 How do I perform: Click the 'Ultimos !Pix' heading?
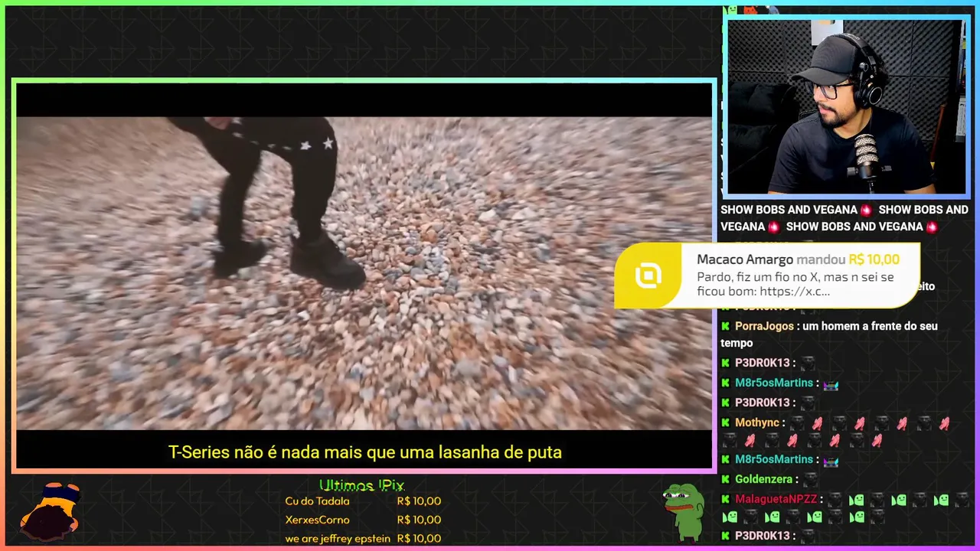[361, 485]
